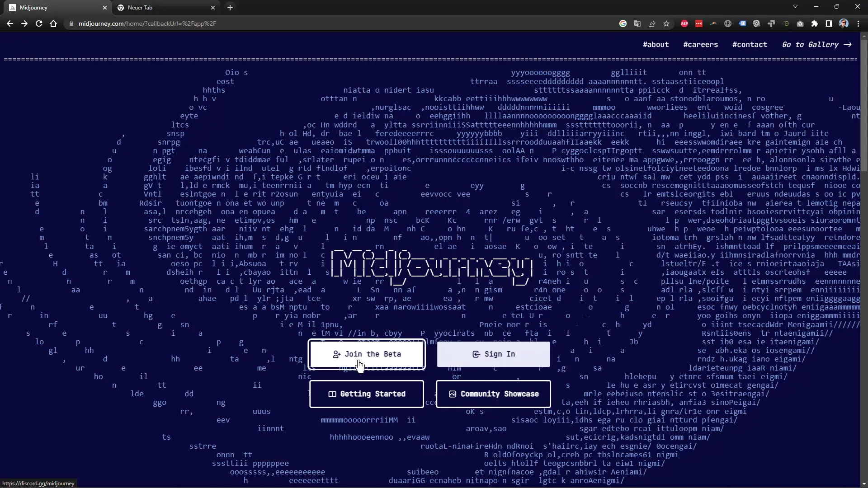Click the Join the Beta button

pyautogui.click(x=367, y=354)
